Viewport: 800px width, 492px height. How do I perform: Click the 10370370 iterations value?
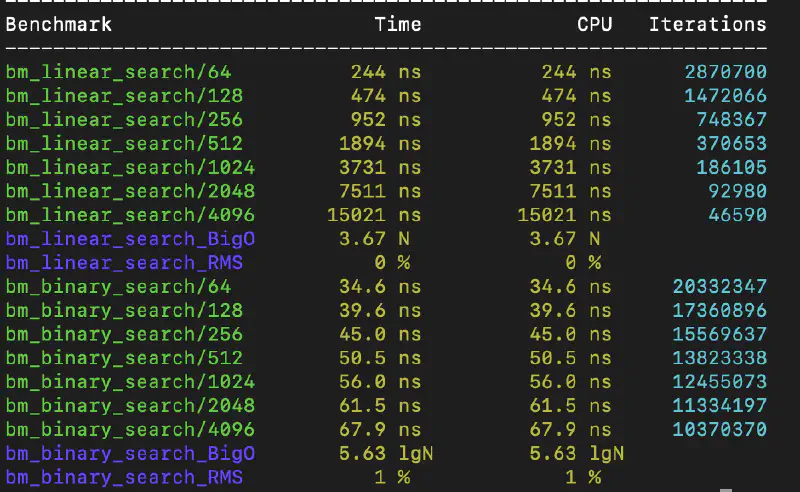(719, 430)
